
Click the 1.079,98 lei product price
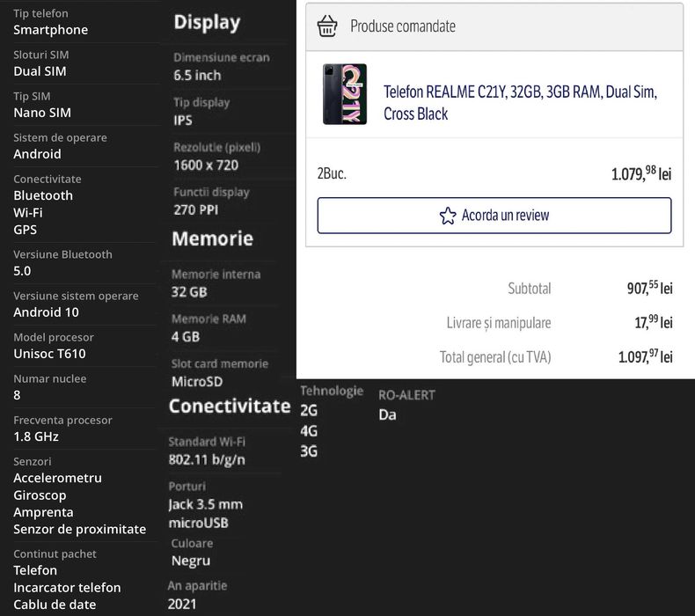coord(641,173)
